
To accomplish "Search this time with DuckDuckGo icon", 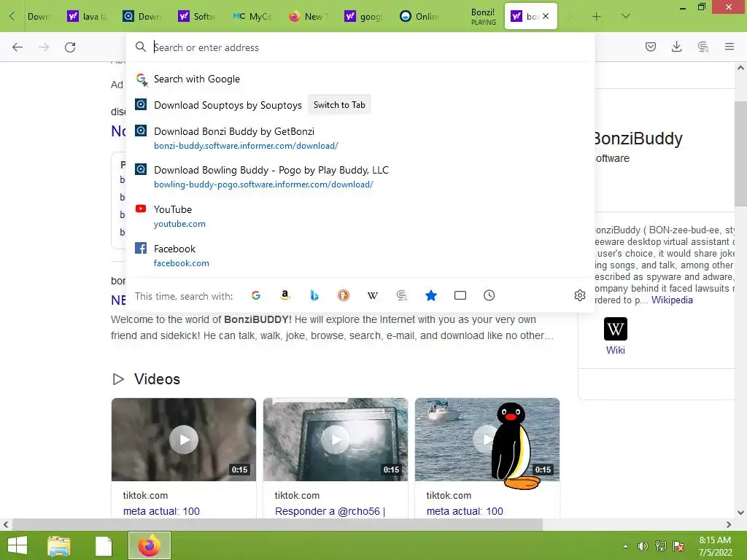I will (x=344, y=296).
